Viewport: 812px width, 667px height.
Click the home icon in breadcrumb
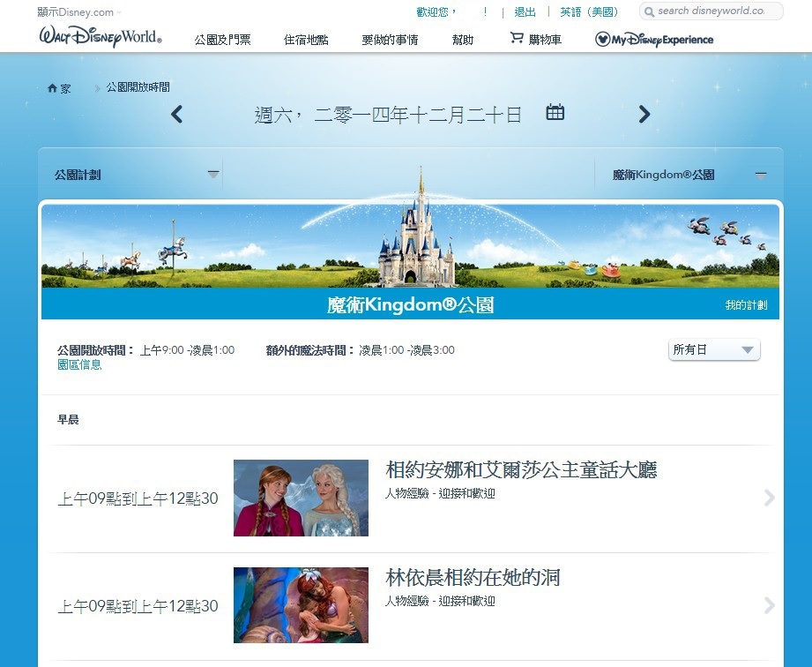[52, 88]
